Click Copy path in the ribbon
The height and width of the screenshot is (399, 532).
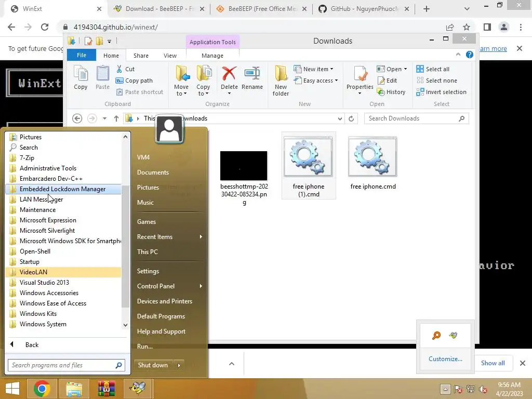pyautogui.click(x=135, y=81)
